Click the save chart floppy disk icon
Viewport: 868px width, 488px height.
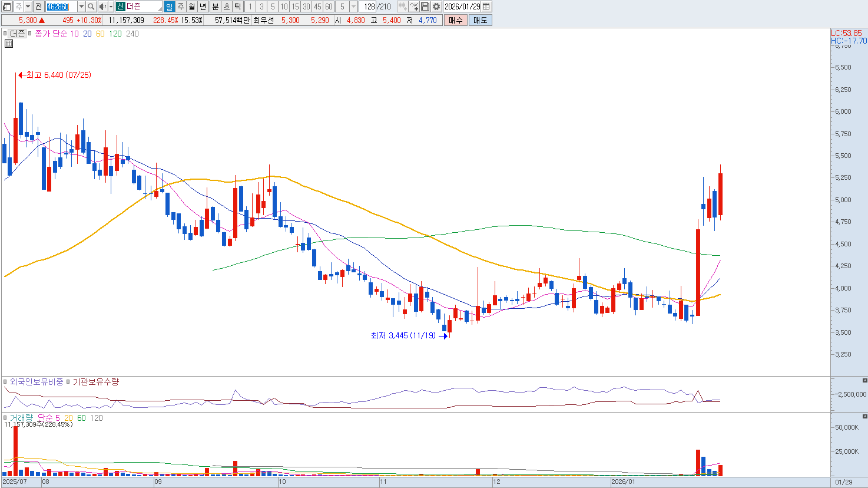(x=425, y=6)
